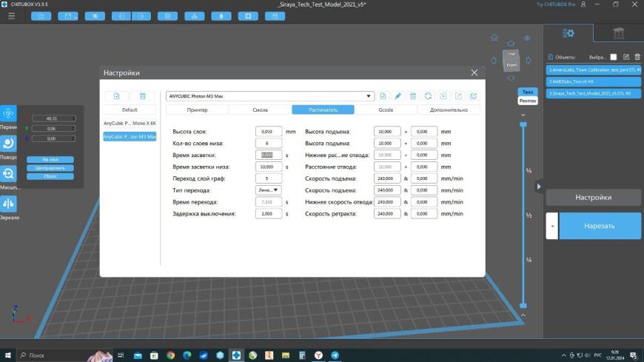Click the Центрировать button
Viewport: 644px width, 362px height.
pyautogui.click(x=50, y=168)
